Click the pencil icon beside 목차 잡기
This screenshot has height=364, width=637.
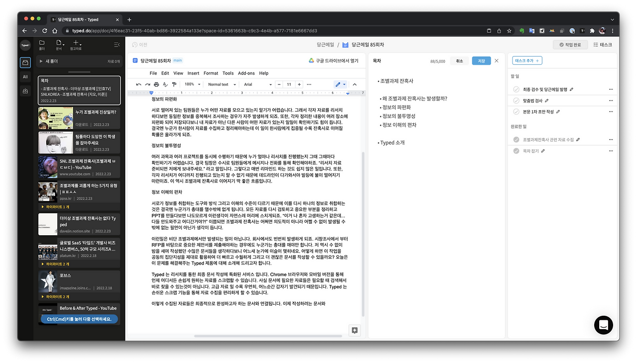[x=543, y=151]
